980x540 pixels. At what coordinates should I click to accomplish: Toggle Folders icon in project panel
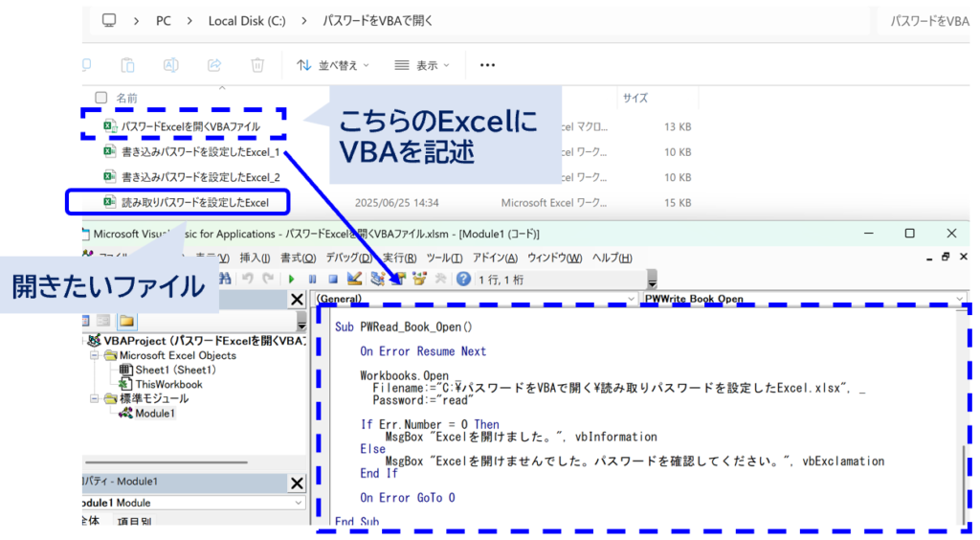coord(127,321)
